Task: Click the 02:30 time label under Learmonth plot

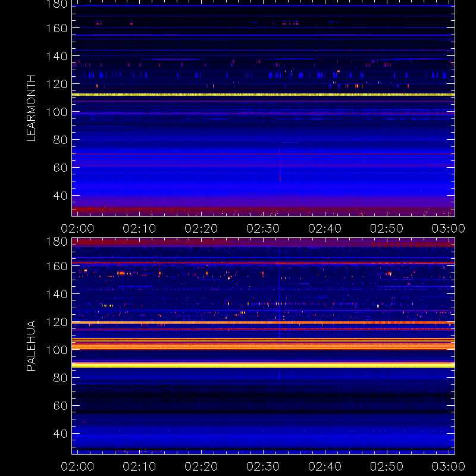Action: click(263, 228)
